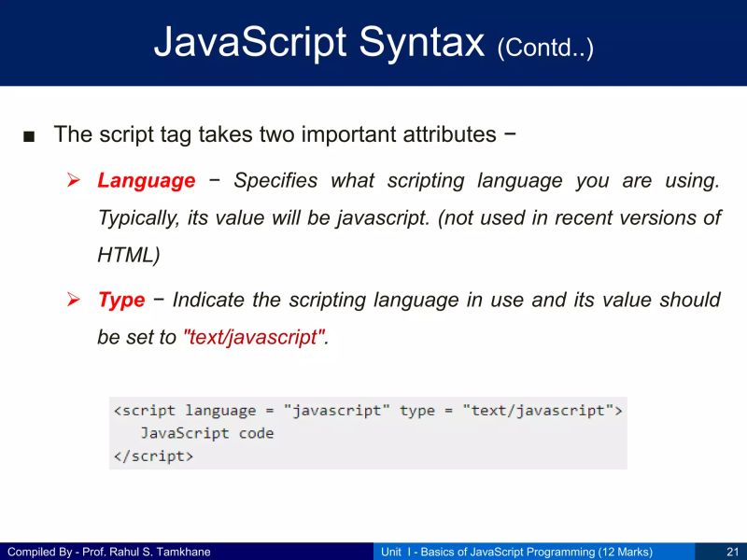The image size is (747, 560).
Task: Click the black square bullet marker
Action: point(29,134)
